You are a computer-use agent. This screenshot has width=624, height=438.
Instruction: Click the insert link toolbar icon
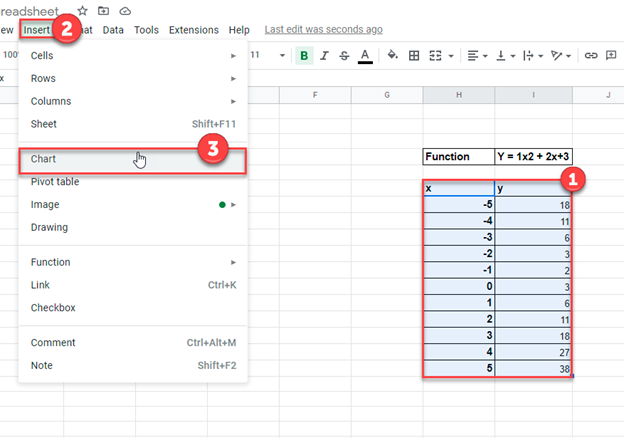(x=591, y=55)
